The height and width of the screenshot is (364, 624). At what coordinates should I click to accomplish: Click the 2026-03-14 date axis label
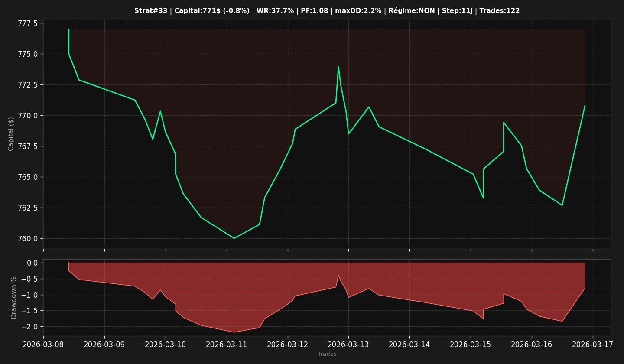pyautogui.click(x=409, y=344)
